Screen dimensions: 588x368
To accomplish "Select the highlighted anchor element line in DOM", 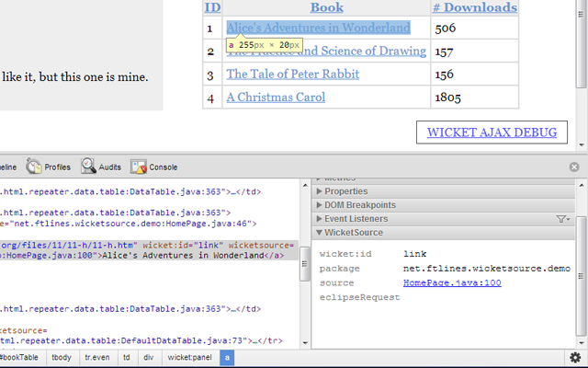I will [149, 250].
